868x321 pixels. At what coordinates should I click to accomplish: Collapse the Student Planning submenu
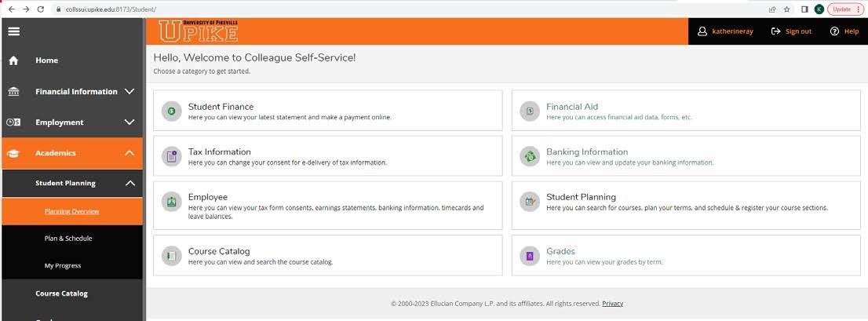(129, 184)
